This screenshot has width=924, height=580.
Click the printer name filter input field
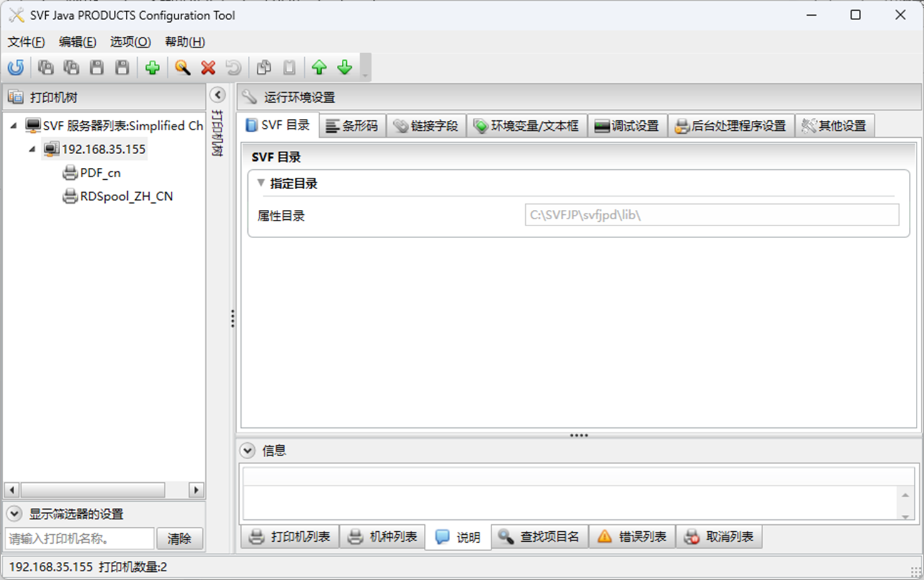(x=79, y=539)
